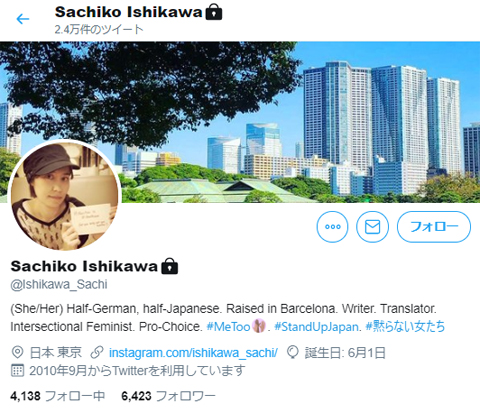The width and height of the screenshot is (480, 413).
Task: Open the 6,423 フォロワー followers list
Action: (168, 396)
